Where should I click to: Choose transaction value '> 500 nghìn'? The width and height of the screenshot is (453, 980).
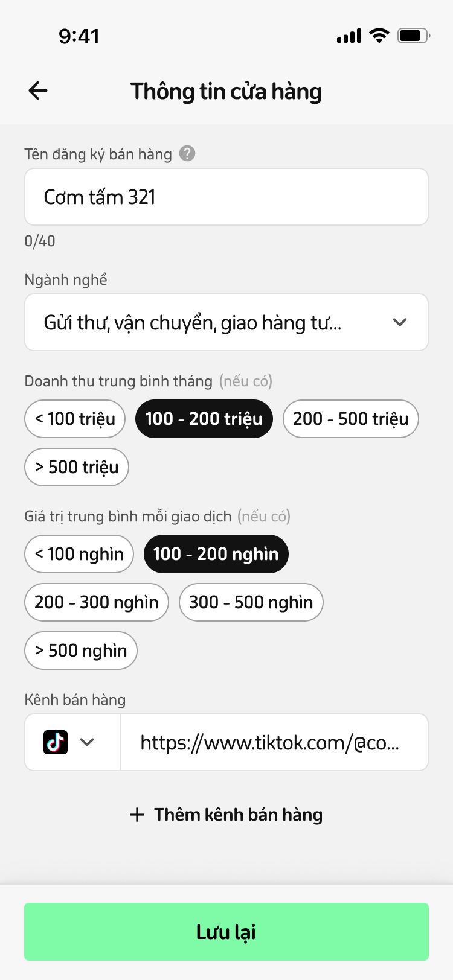coord(81,651)
